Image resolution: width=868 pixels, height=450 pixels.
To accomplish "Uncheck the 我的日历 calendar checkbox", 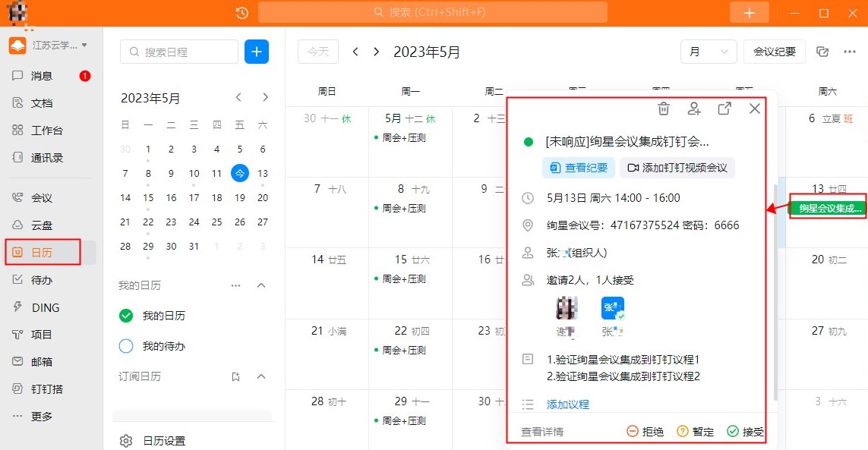I will click(126, 316).
